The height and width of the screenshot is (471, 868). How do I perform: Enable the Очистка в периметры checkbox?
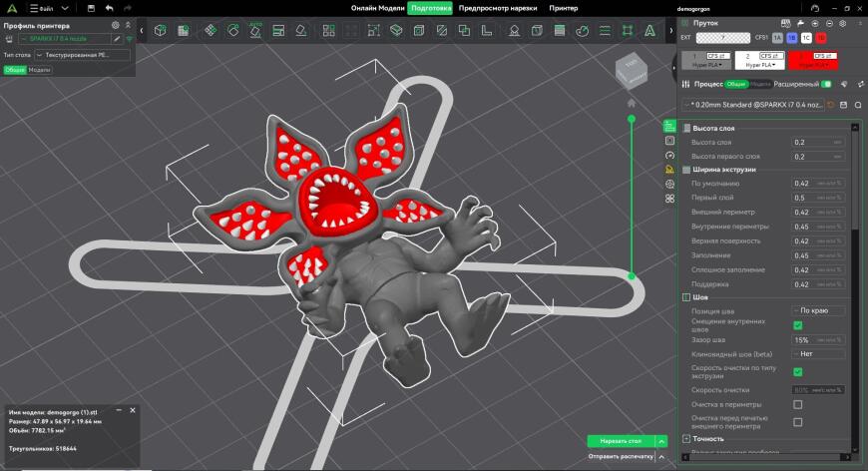pyautogui.click(x=798, y=404)
